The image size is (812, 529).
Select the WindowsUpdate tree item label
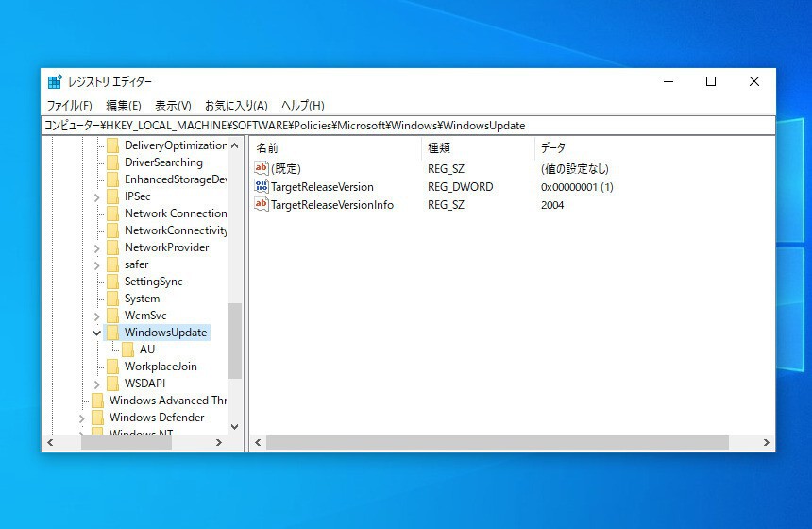point(166,333)
